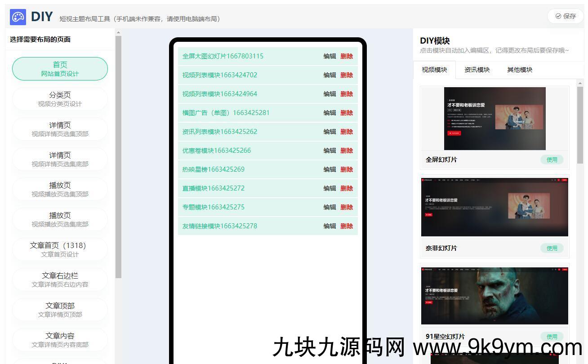Open 详情页 视频详情页选集底部

60,159
